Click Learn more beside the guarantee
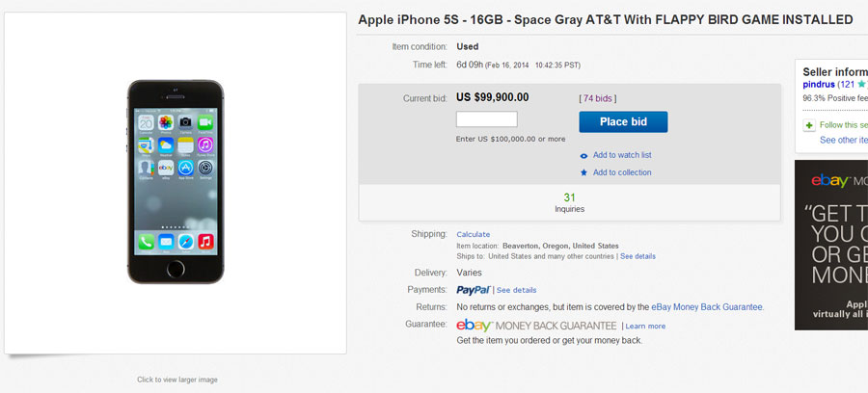 pos(645,327)
